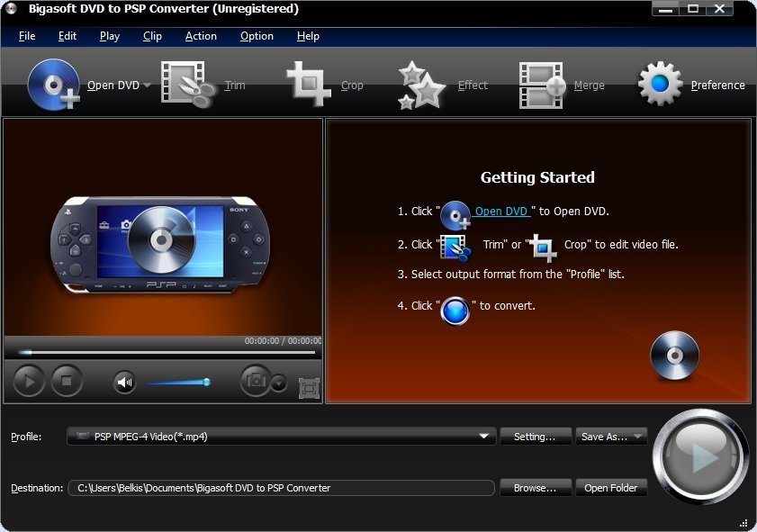
Task: Open the Clip menu
Action: pyautogui.click(x=152, y=36)
